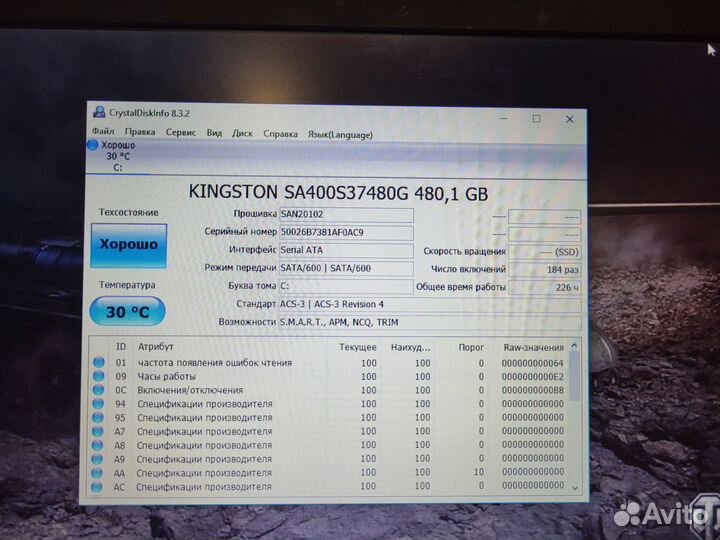Image resolution: width=720 pixels, height=540 pixels.
Task: Click the Текущее column header
Action: pos(358,348)
